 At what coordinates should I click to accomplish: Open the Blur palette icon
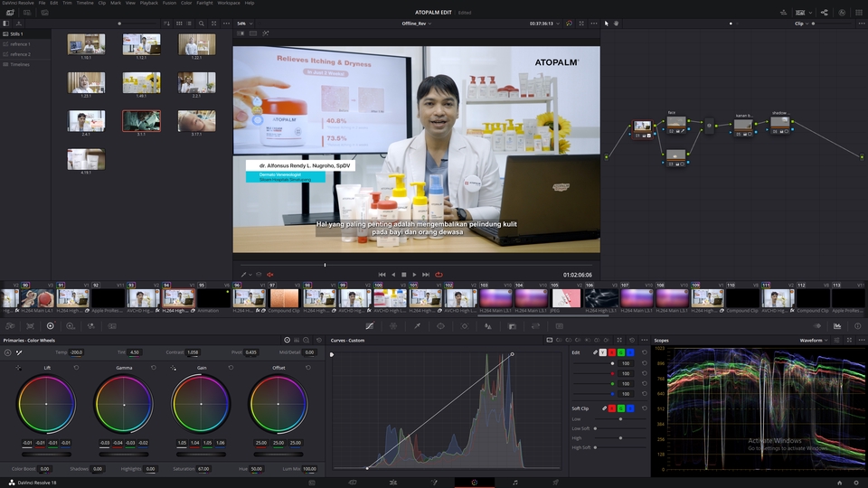pos(487,326)
